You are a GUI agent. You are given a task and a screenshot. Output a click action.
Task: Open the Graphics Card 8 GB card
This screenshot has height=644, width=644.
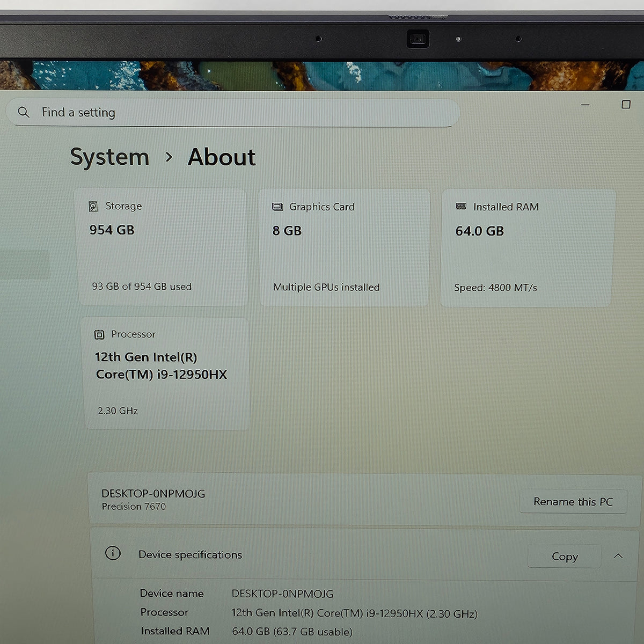345,247
